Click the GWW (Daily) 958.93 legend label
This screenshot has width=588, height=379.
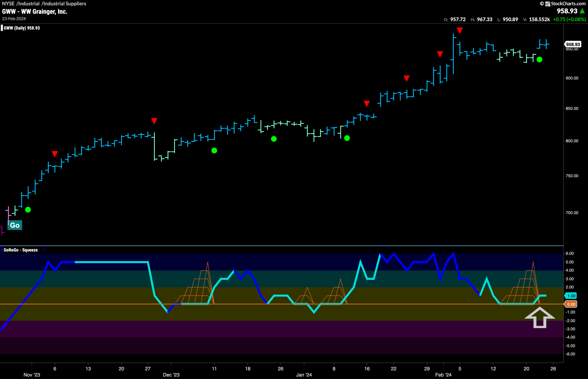22,28
